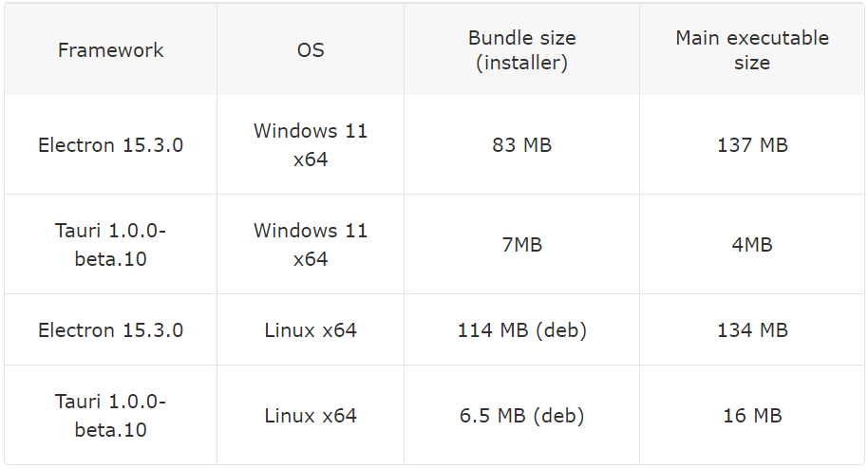This screenshot has width=868, height=469.
Task: Click the OS column header
Action: pyautogui.click(x=311, y=50)
